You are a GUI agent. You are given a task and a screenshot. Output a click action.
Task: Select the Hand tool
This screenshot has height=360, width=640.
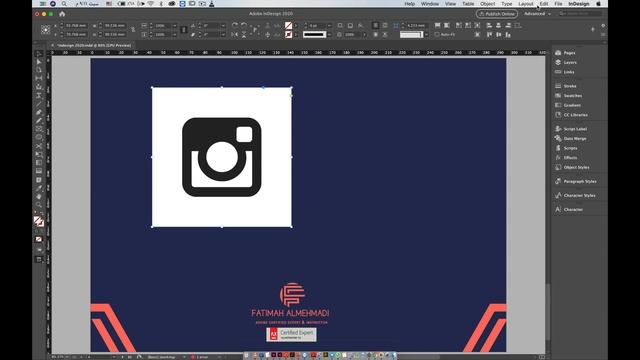tap(39, 196)
